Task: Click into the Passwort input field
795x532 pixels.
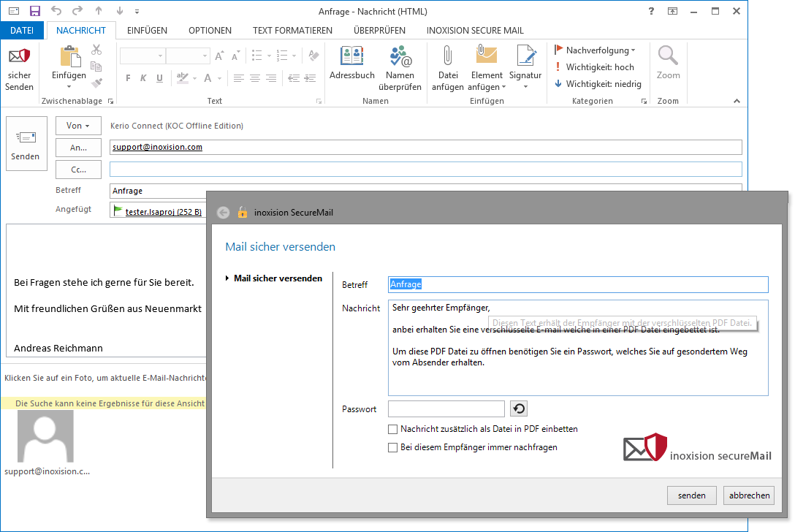Action: click(446, 409)
